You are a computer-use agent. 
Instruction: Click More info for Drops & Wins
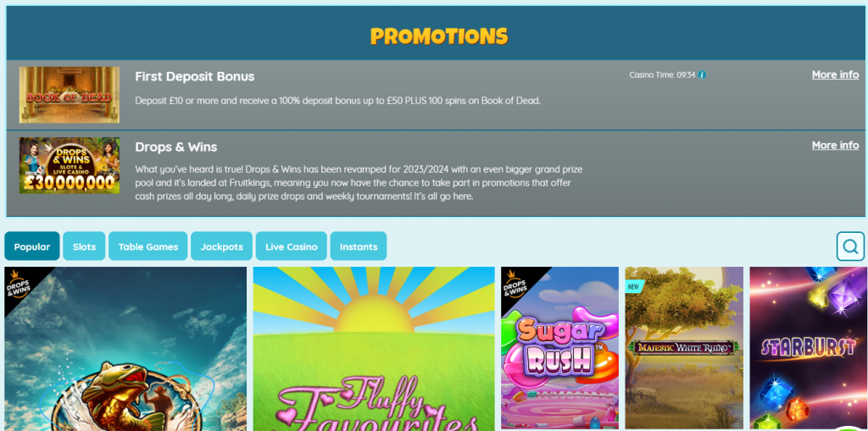point(835,145)
